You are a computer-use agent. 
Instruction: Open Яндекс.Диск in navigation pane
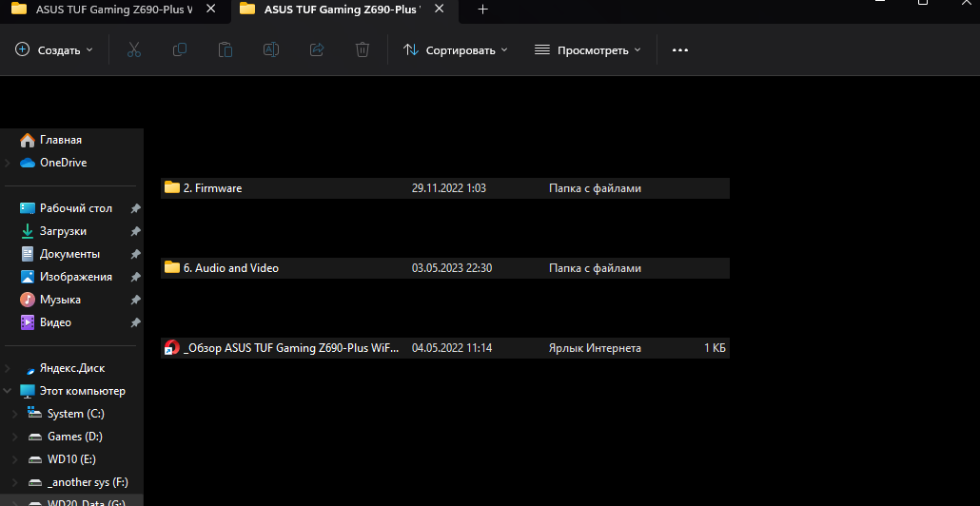coord(72,368)
